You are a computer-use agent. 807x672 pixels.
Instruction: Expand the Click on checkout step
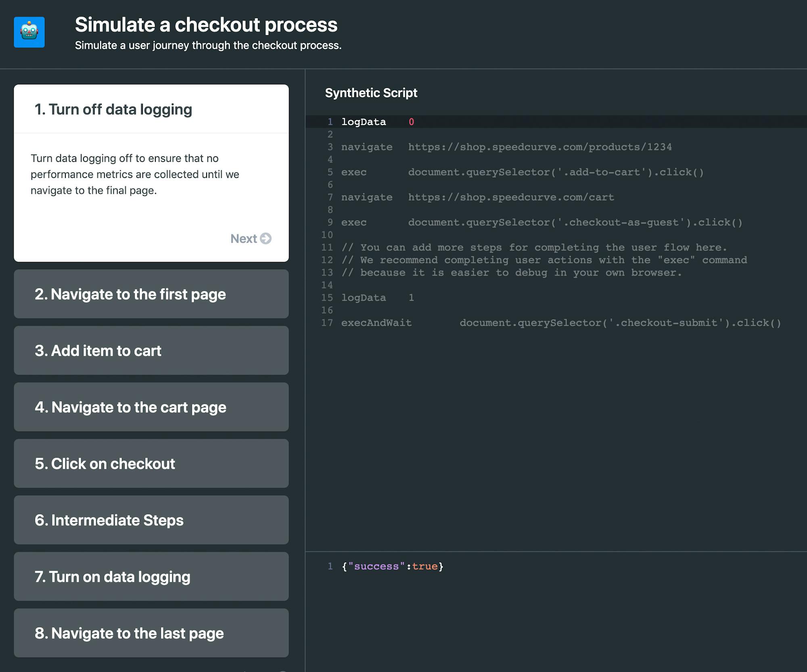point(151,464)
